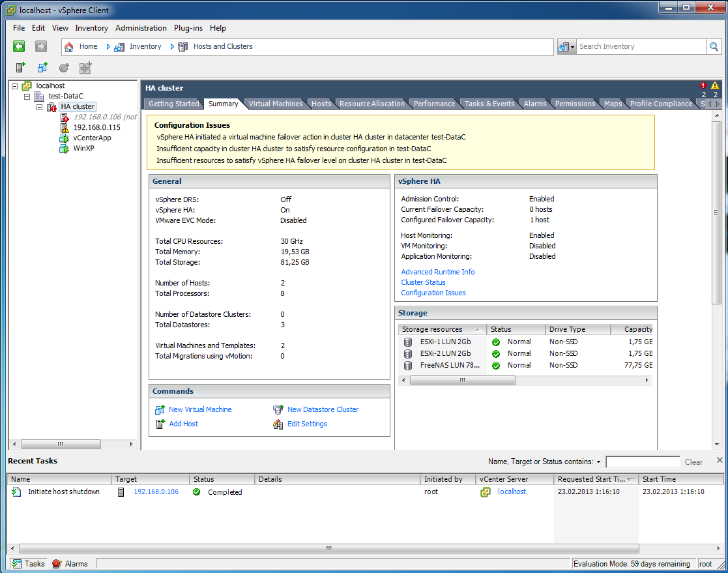
Task: Switch to the Virtual Machines tab
Action: pos(276,104)
